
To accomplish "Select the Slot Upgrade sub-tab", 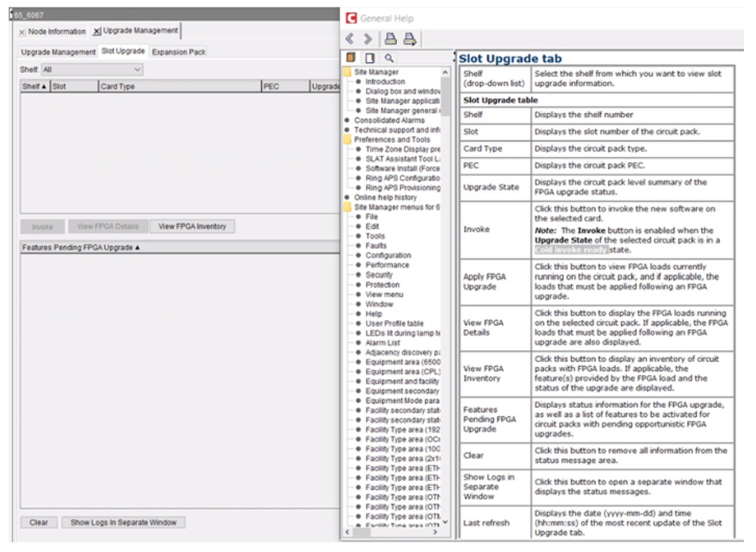I will (x=123, y=51).
